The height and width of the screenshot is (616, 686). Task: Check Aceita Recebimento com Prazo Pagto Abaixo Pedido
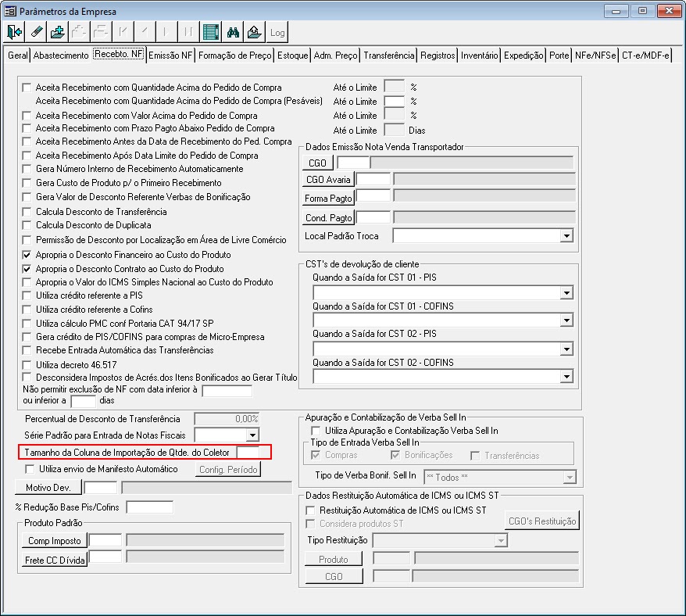(x=27, y=128)
